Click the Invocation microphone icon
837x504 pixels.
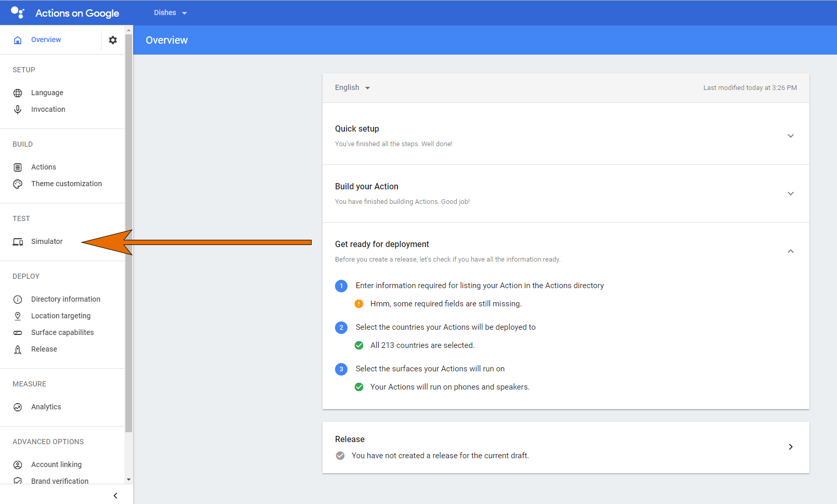coord(18,110)
